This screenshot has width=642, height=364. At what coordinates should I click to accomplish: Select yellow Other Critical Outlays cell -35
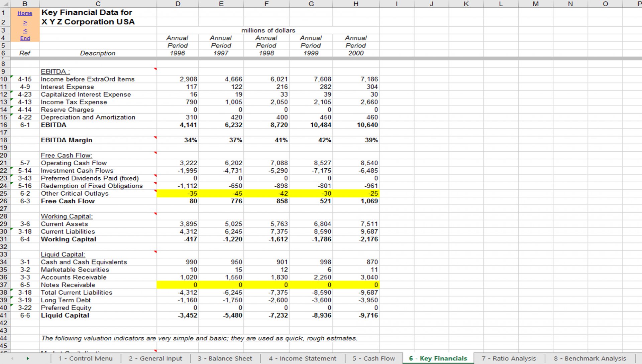(178, 193)
